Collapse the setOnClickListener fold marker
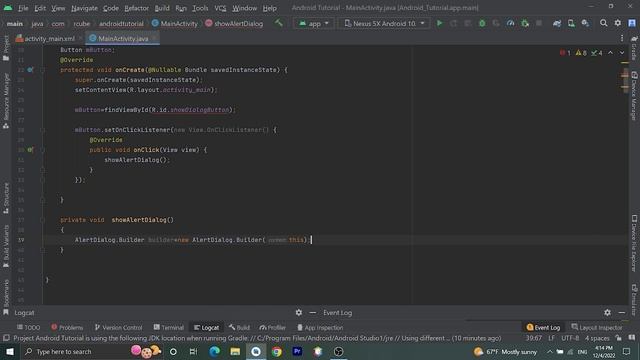Screen dimensions: 640x360 [42, 130]
